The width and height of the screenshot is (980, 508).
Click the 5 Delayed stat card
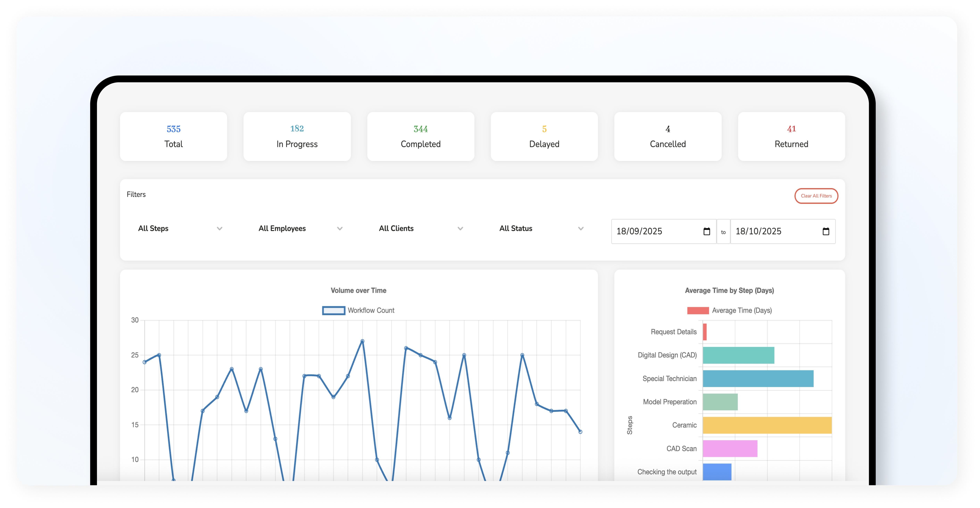[544, 136]
